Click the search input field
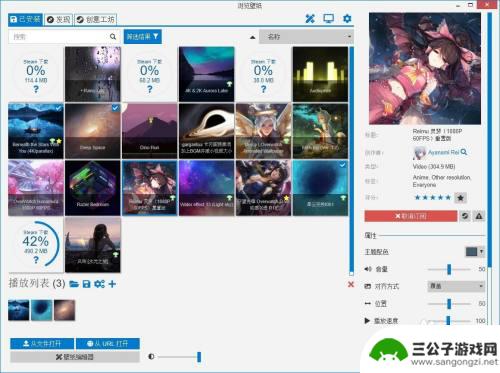Viewport: 500px width, 373px height. coord(58,37)
